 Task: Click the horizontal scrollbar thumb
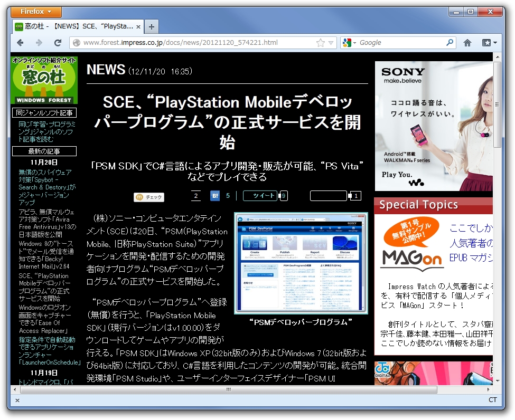click(229, 389)
